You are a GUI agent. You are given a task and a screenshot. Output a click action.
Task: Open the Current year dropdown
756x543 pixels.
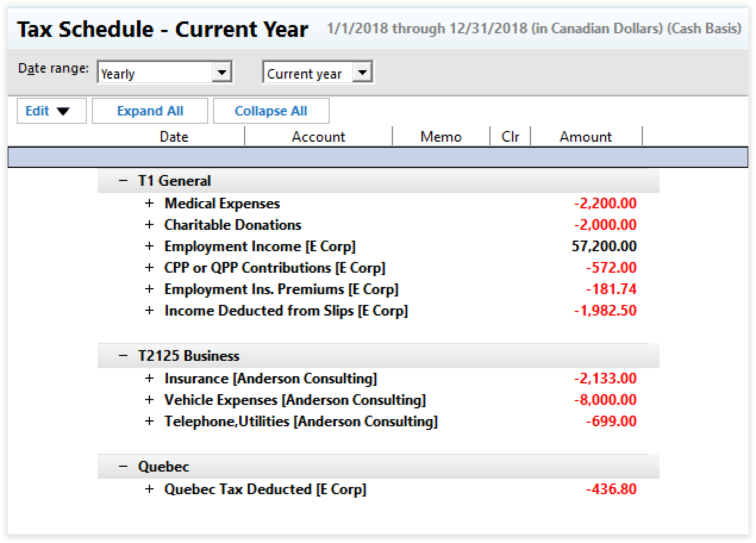tap(362, 73)
